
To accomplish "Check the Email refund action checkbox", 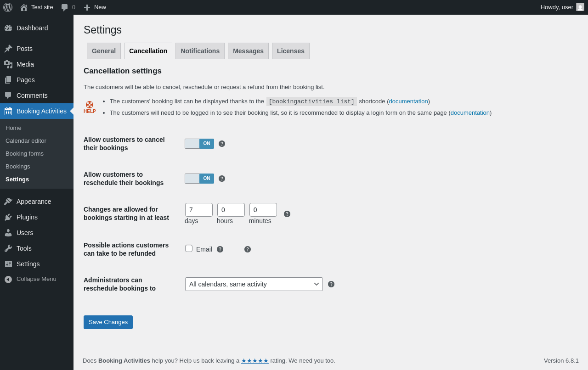I will pos(189,248).
